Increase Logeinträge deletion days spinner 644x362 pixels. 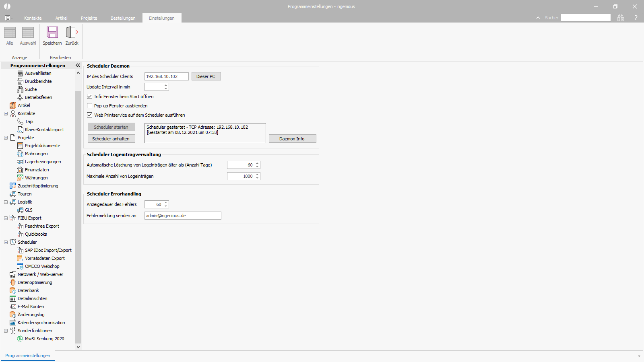pos(257,163)
